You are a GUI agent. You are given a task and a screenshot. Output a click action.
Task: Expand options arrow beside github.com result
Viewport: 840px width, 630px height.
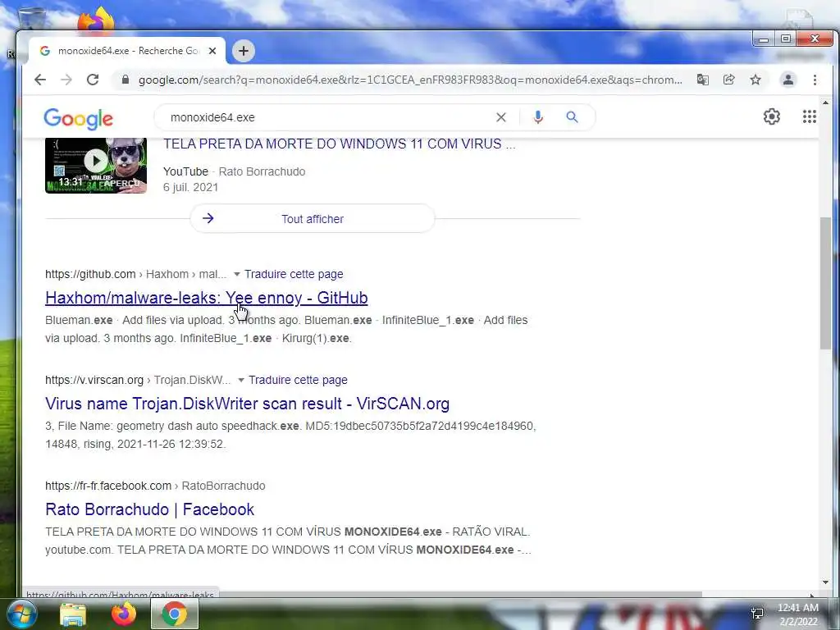coord(236,274)
